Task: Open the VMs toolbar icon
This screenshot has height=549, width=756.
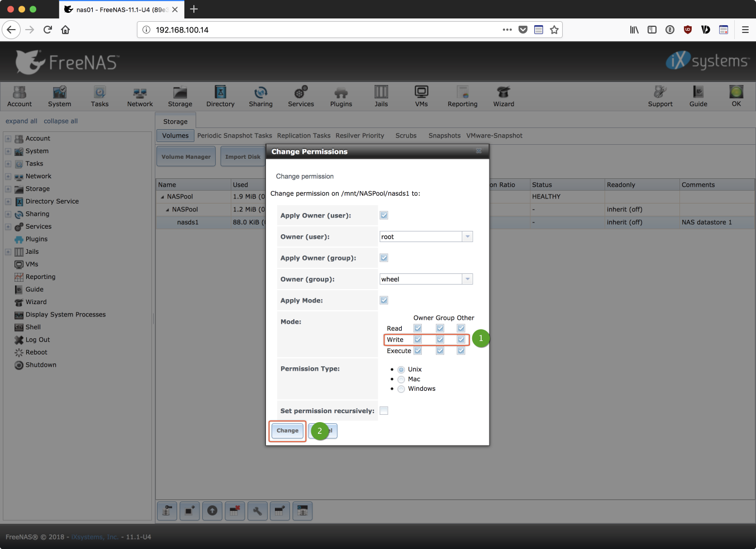Action: click(421, 96)
